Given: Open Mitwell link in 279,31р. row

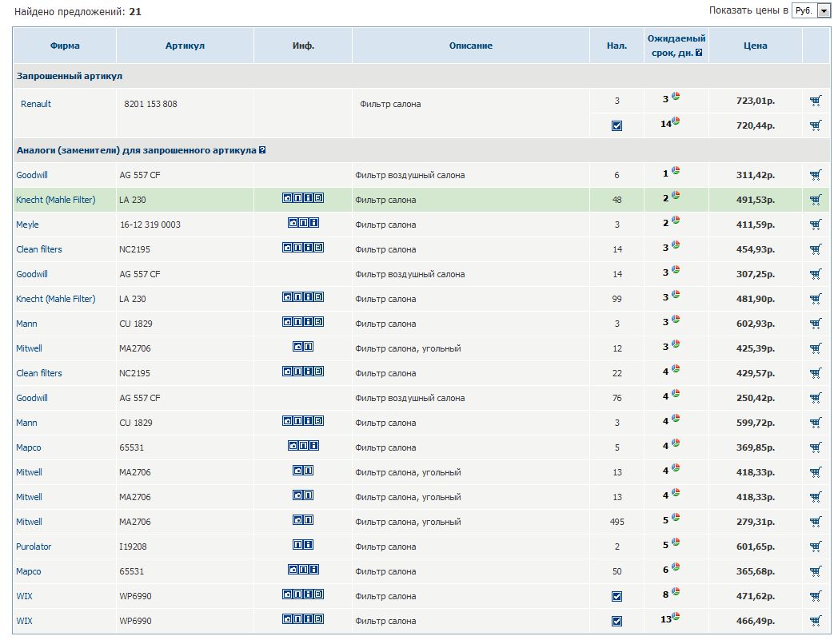Looking at the screenshot, I should [29, 522].
